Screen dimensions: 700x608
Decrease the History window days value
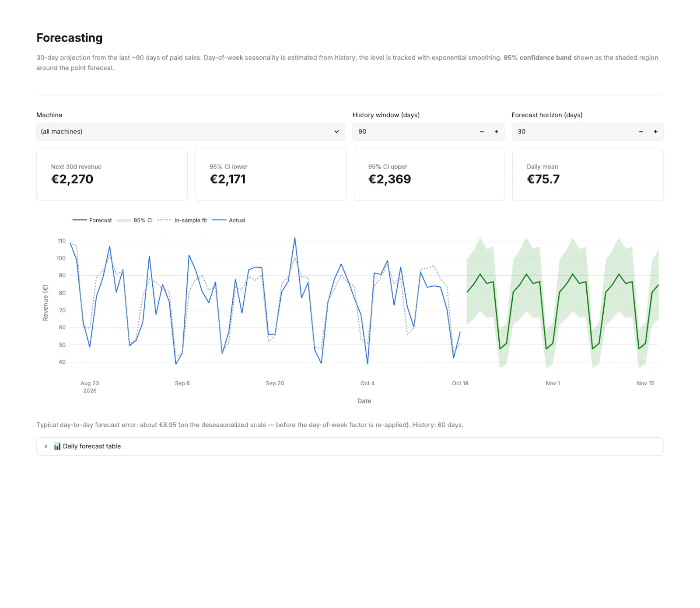click(482, 131)
